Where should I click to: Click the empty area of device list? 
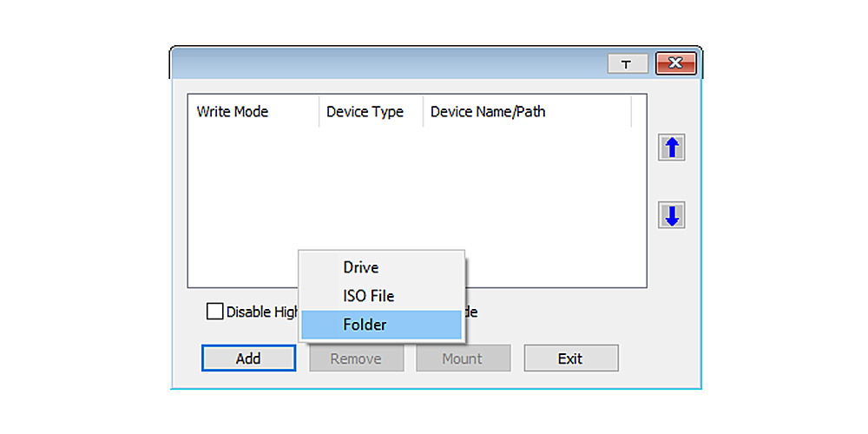pos(417,191)
